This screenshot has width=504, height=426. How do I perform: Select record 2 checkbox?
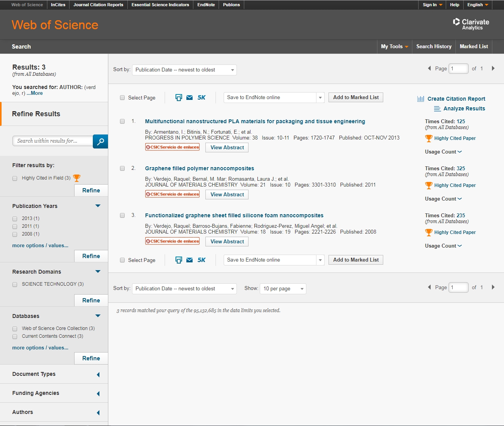coord(122,168)
